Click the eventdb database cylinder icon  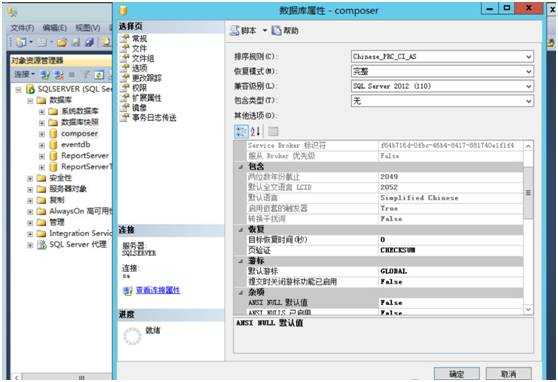coord(53,145)
